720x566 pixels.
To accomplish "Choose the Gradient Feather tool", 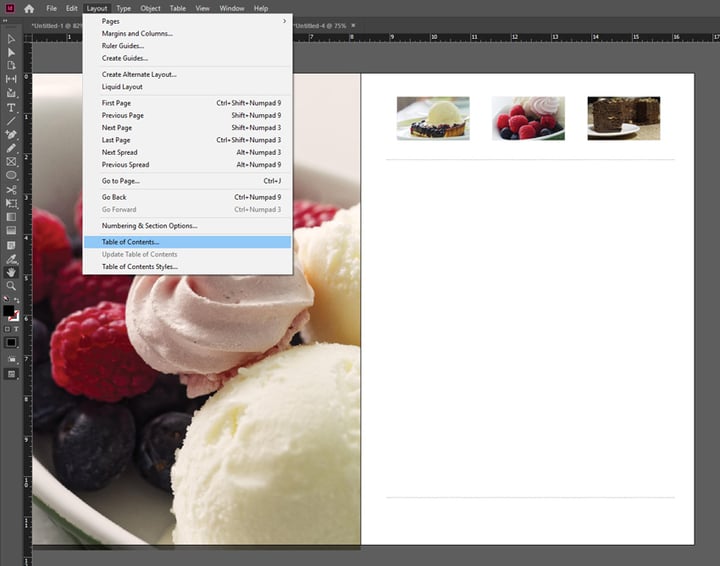I will (x=11, y=230).
